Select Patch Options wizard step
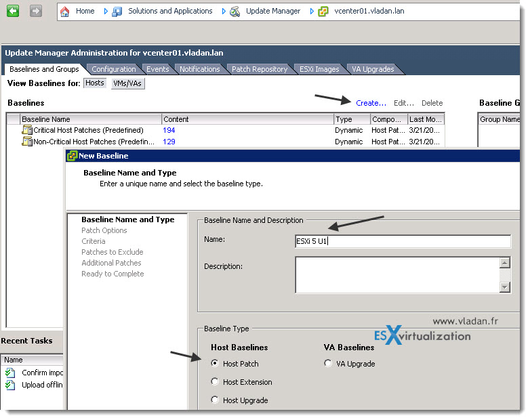 (104, 230)
